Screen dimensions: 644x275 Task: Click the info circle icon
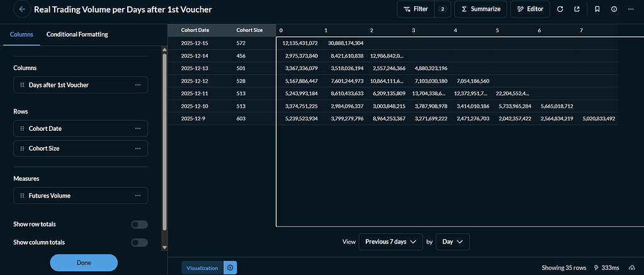[614, 9]
